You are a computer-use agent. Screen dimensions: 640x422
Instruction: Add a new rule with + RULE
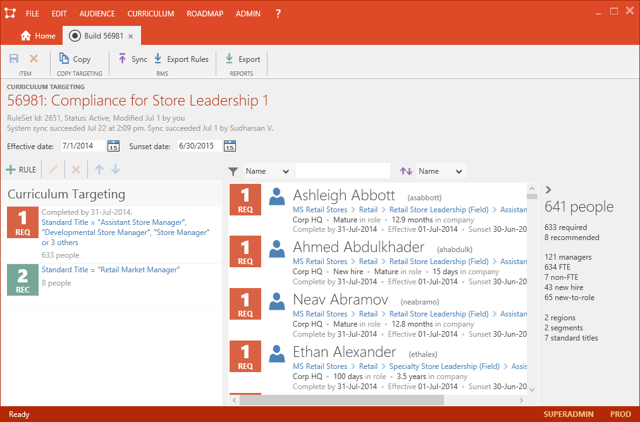pyautogui.click(x=21, y=170)
